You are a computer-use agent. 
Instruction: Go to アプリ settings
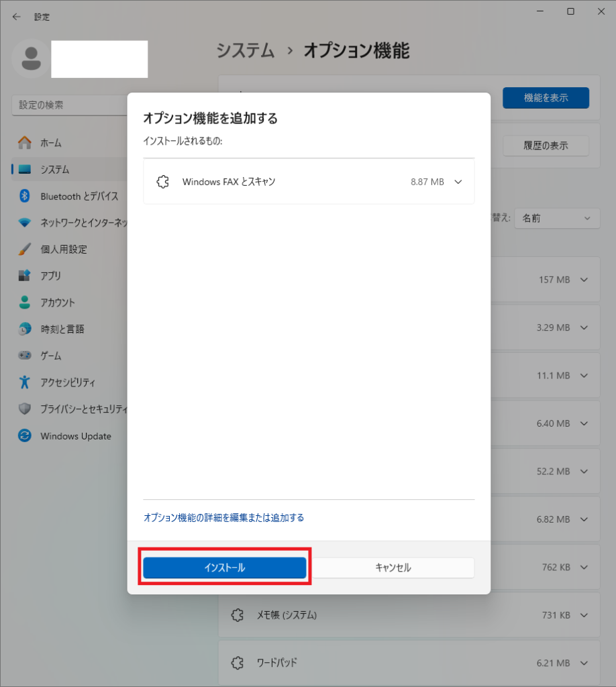click(x=69, y=276)
